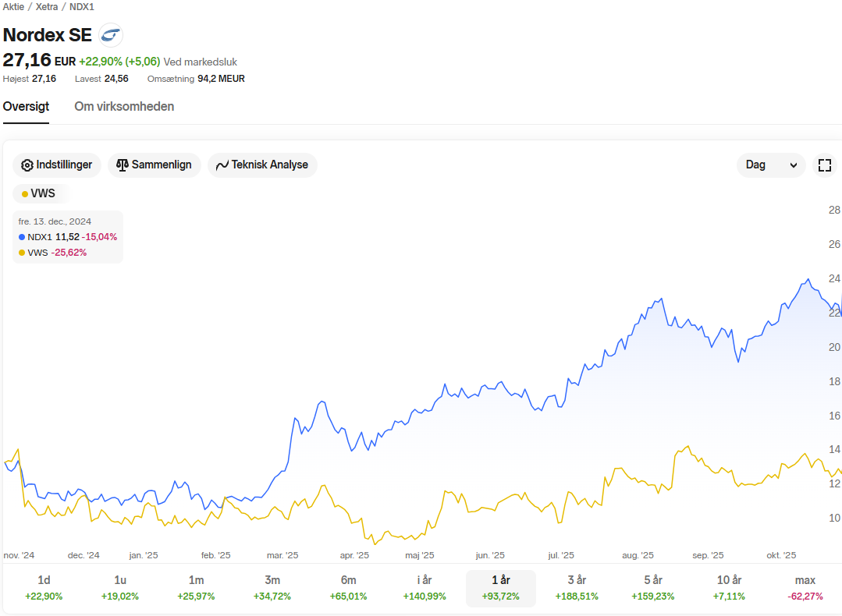Click the yellow VWS legend dot in tooltip

click(22, 253)
